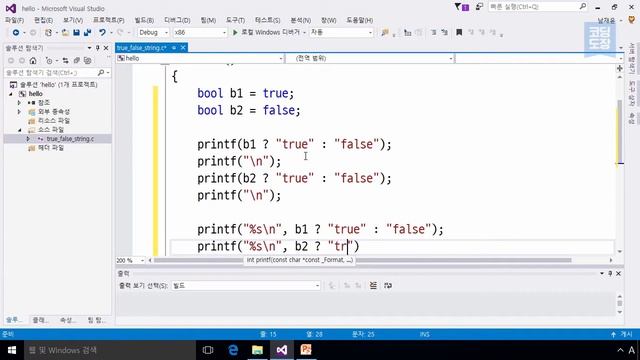Open the Debug configuration dropdown
This screenshot has width=640, height=360.
coord(153,32)
